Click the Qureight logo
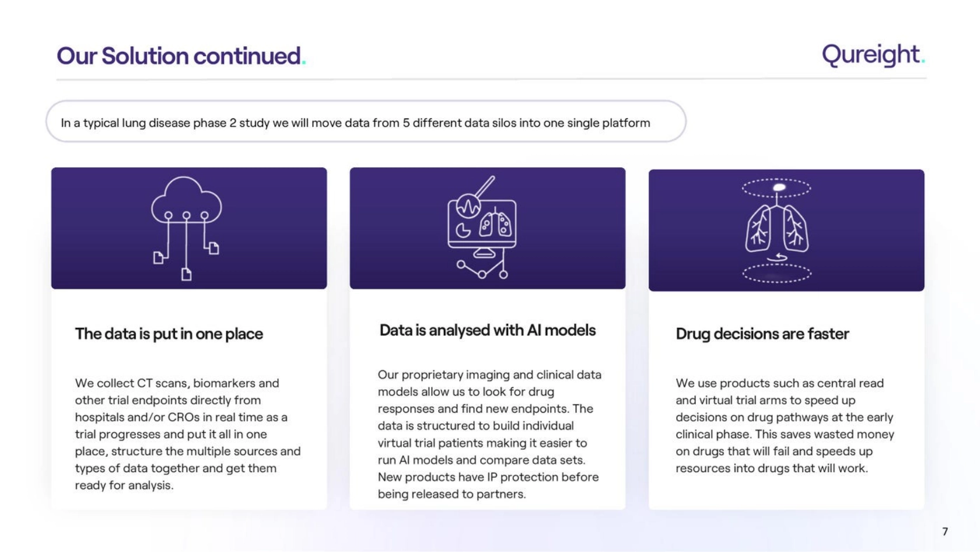 pos(873,55)
